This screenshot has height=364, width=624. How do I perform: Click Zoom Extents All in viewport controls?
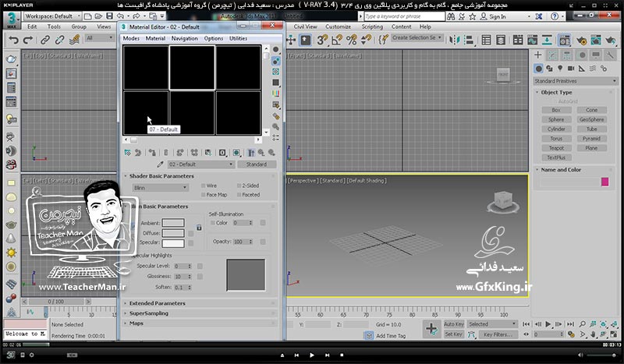[613, 324]
